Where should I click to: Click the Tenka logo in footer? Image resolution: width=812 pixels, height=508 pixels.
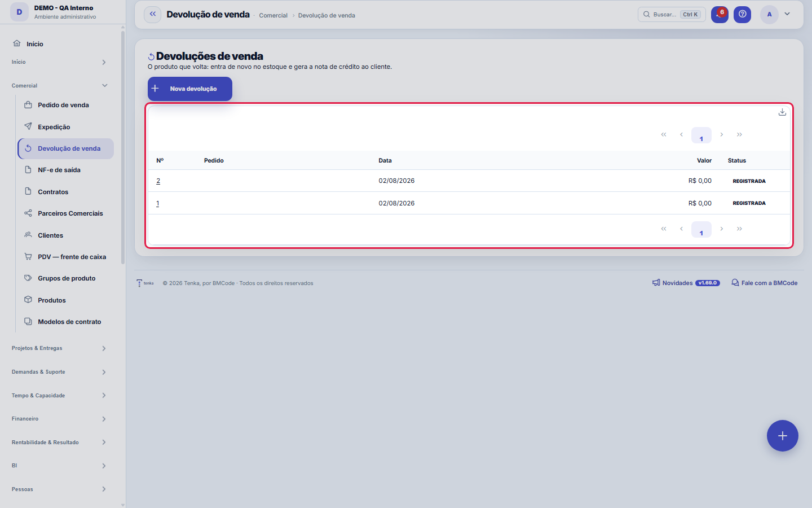coord(145,283)
